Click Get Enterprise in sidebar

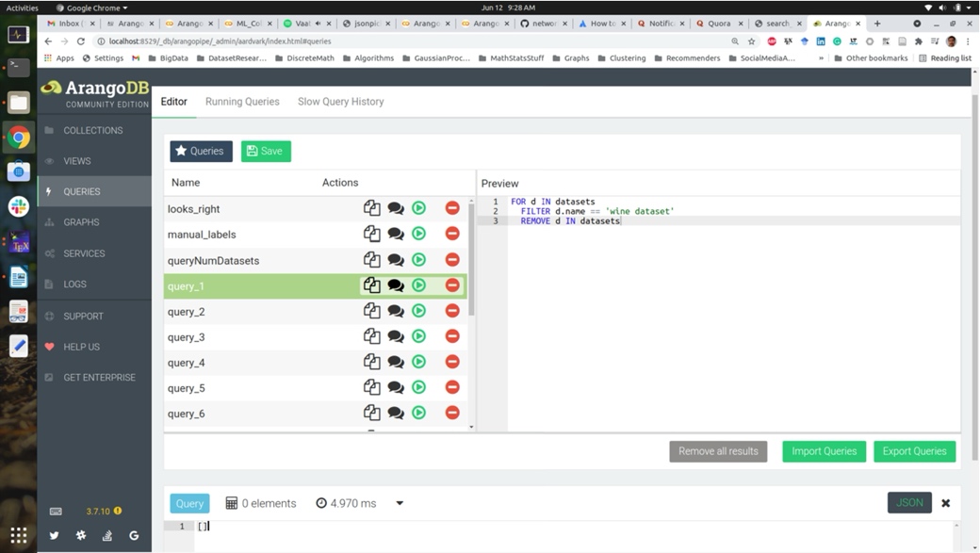(x=94, y=378)
